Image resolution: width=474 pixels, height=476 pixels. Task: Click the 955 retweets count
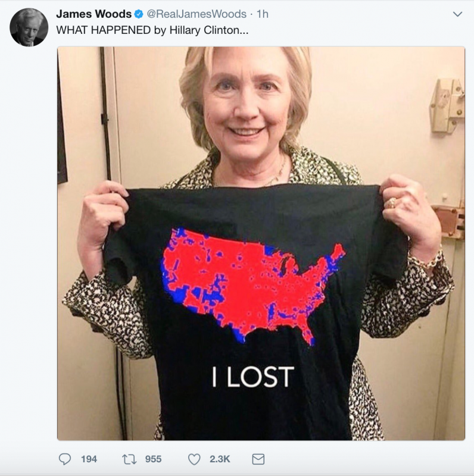153,459
